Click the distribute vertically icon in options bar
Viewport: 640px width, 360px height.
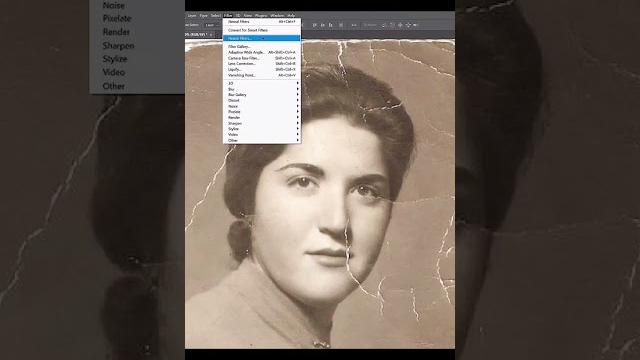tap(341, 25)
